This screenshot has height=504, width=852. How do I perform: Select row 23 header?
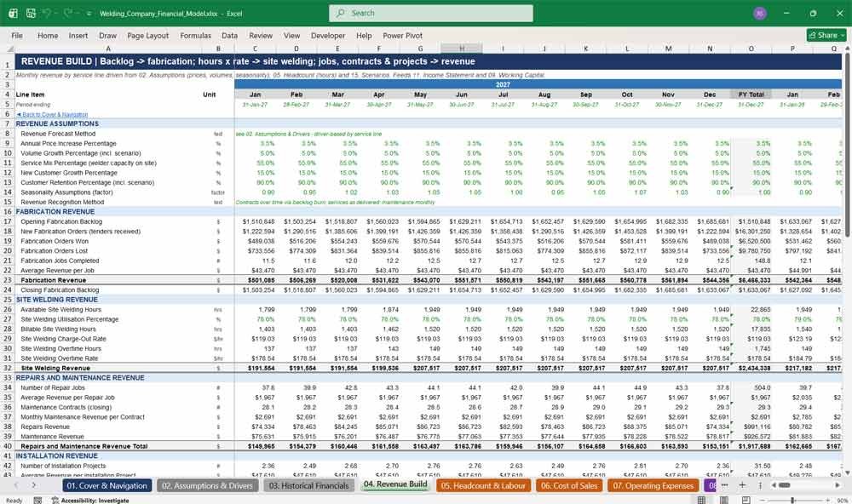(x=8, y=280)
